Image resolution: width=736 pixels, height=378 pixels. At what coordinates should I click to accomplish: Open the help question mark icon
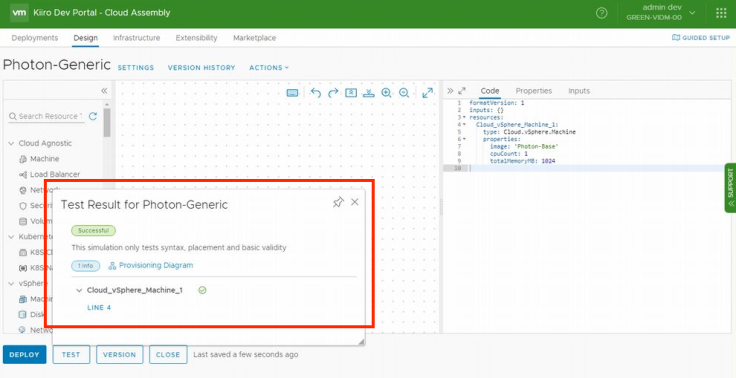(601, 13)
